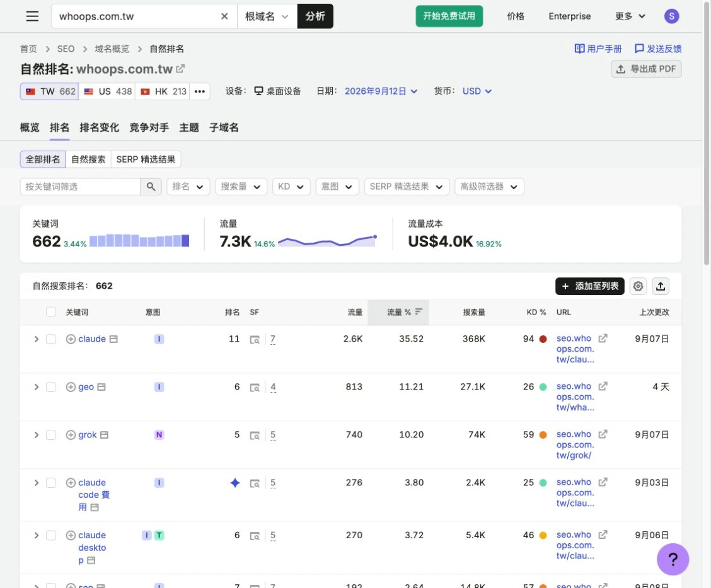Select 全部排名 segment toggle
Screen dimensions: 711x588
[43, 159]
